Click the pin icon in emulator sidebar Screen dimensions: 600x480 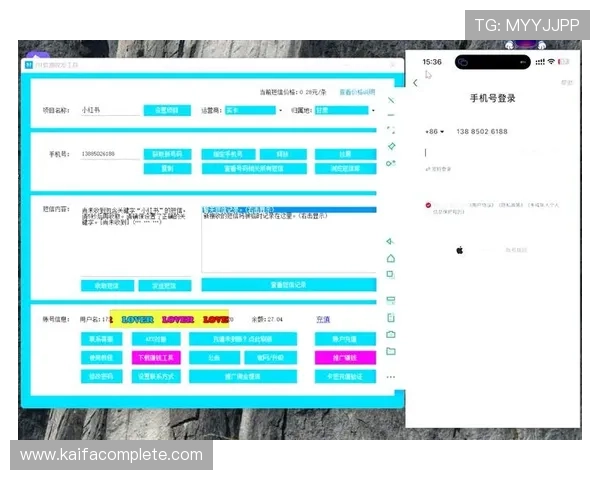pyautogui.click(x=391, y=146)
